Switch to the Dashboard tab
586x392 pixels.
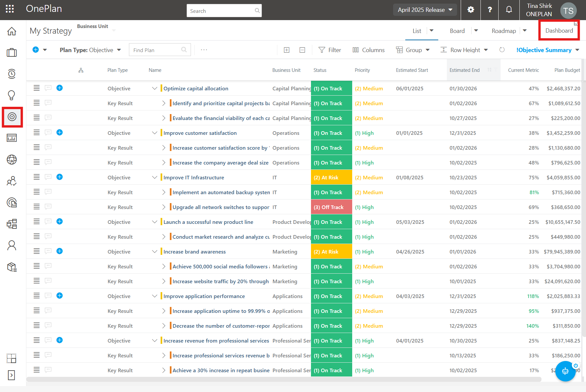click(x=559, y=31)
